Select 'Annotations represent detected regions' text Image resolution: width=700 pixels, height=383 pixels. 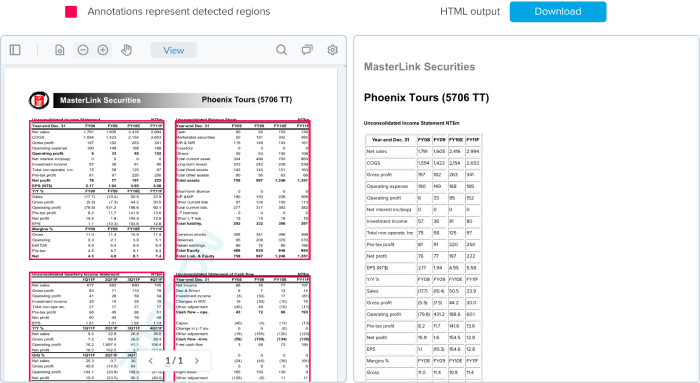179,12
